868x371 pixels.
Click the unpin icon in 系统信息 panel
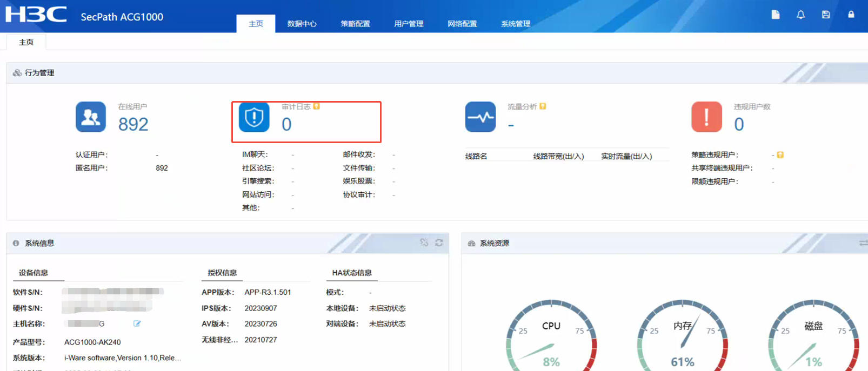tap(424, 243)
